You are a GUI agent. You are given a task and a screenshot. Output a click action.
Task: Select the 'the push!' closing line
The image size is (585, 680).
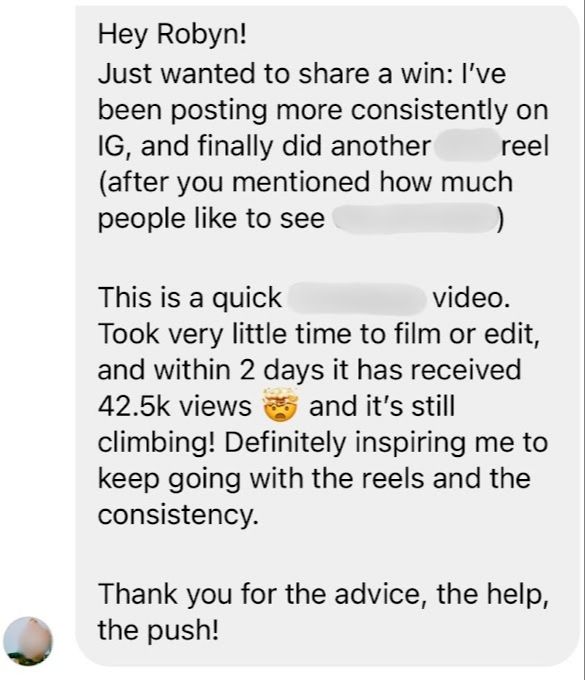coord(158,630)
